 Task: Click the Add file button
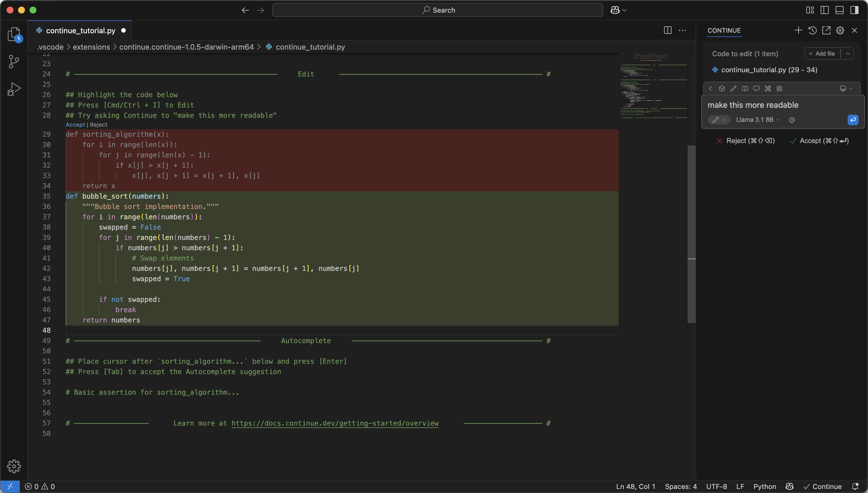(x=822, y=54)
